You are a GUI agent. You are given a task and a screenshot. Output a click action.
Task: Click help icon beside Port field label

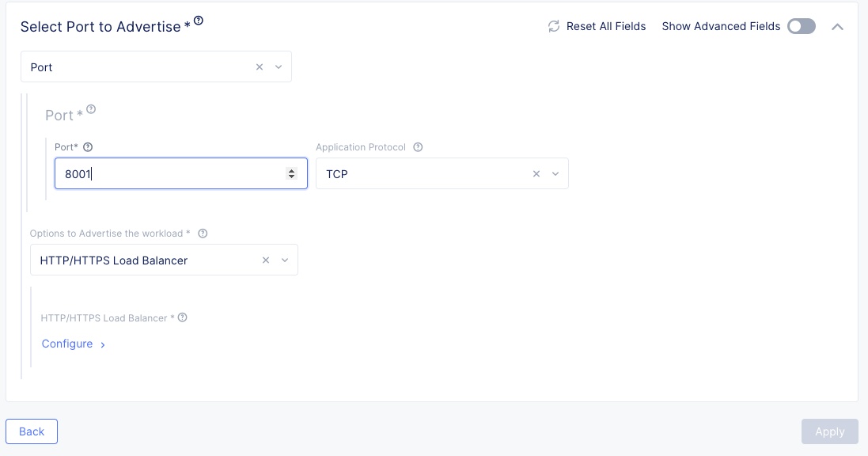88,147
